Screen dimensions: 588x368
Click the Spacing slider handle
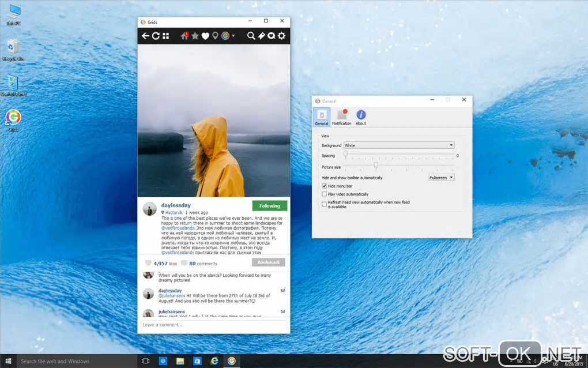[346, 154]
